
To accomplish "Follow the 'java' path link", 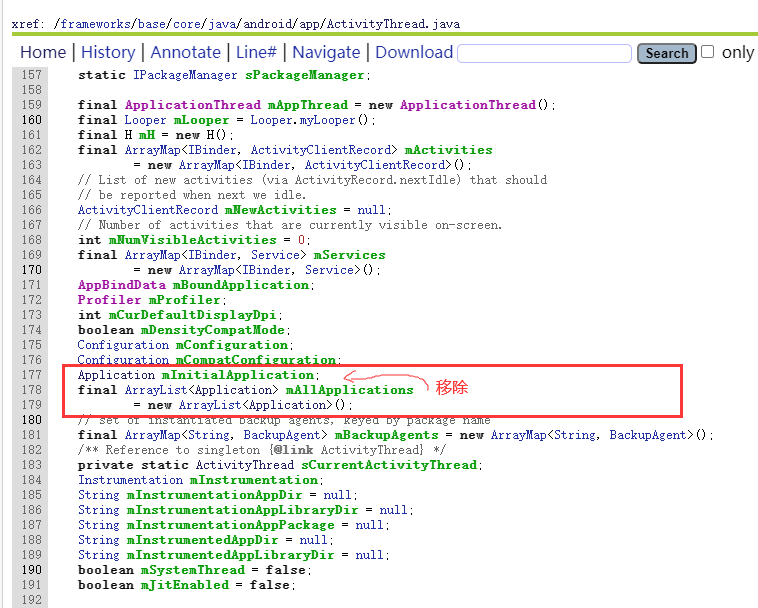I will coord(222,24).
